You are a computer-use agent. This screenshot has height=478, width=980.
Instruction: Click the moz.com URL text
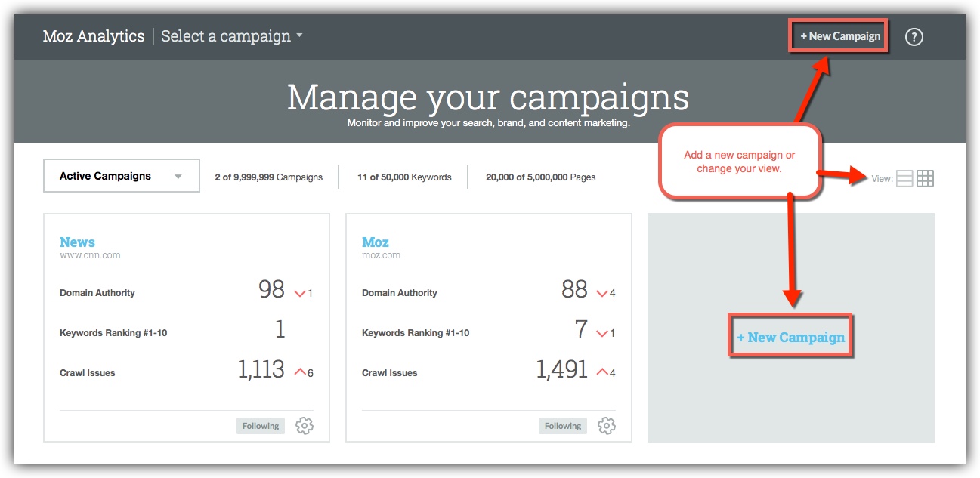tap(382, 255)
